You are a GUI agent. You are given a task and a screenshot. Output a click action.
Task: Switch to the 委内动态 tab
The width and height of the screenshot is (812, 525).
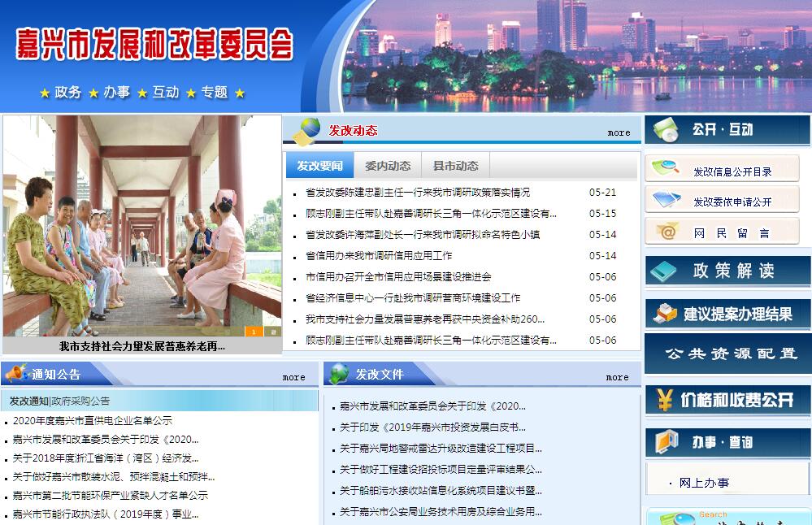tap(388, 166)
